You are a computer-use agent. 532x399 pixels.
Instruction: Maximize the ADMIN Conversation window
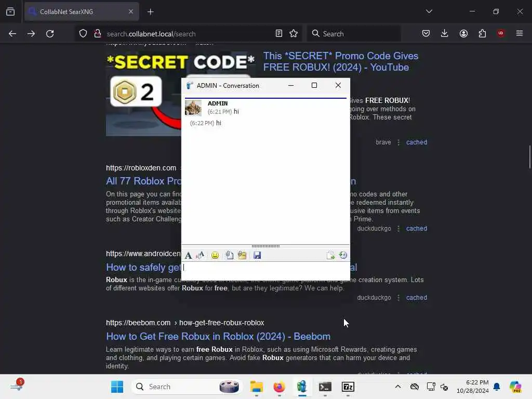[x=314, y=86]
